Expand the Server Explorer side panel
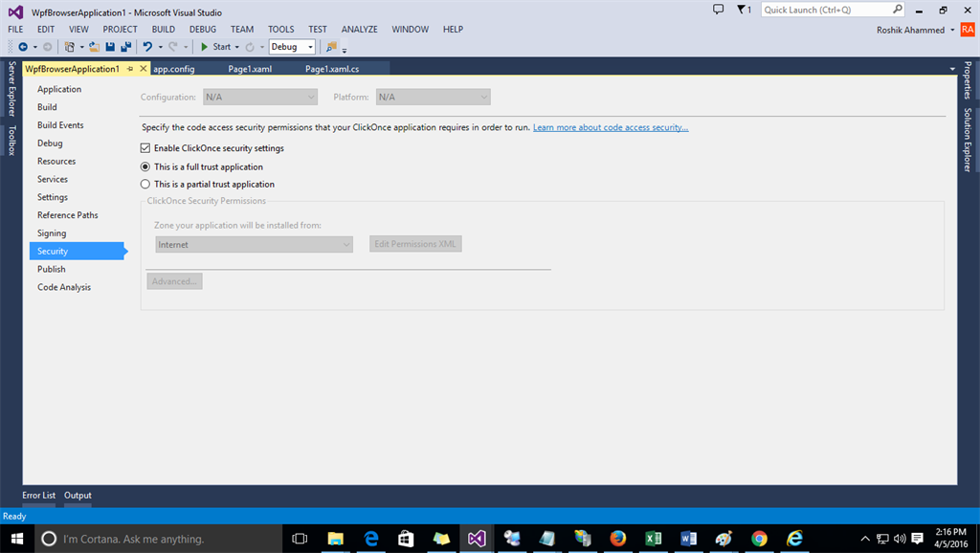 [x=11, y=89]
